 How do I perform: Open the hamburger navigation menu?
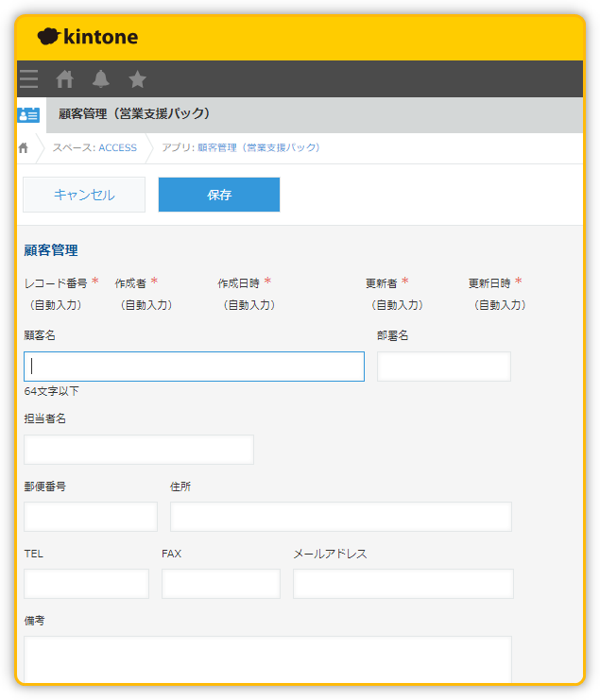(29, 79)
